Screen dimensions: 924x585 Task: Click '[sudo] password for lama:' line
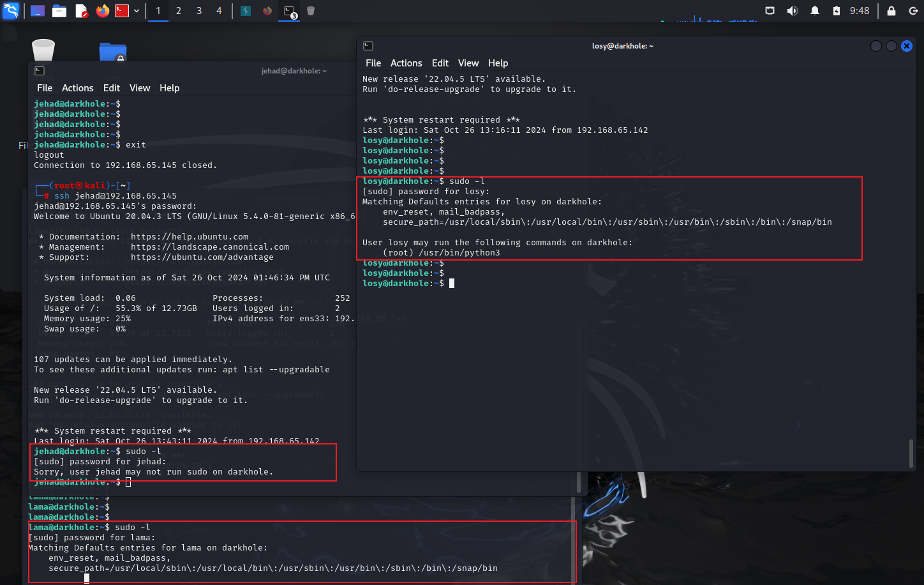click(x=92, y=537)
